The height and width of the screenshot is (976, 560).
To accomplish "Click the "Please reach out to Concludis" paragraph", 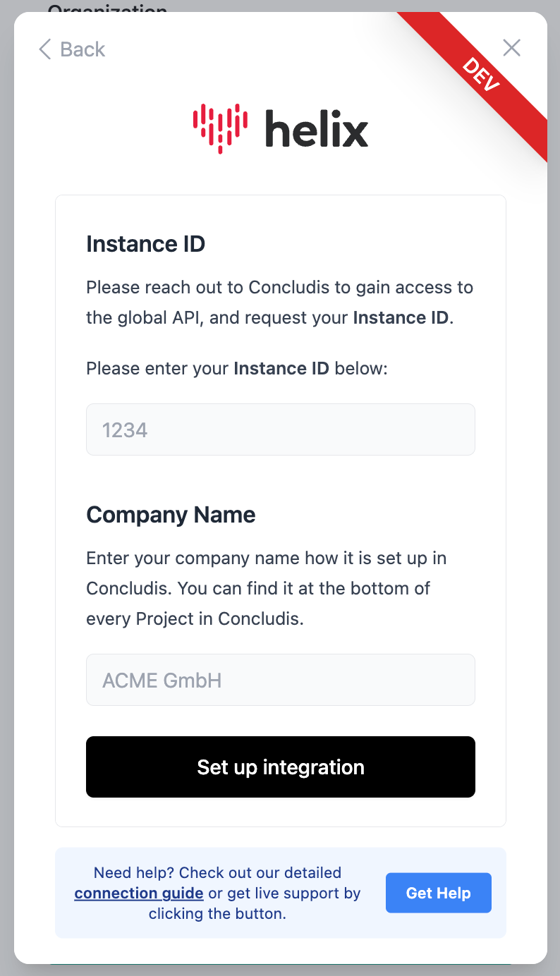I will tap(279, 303).
